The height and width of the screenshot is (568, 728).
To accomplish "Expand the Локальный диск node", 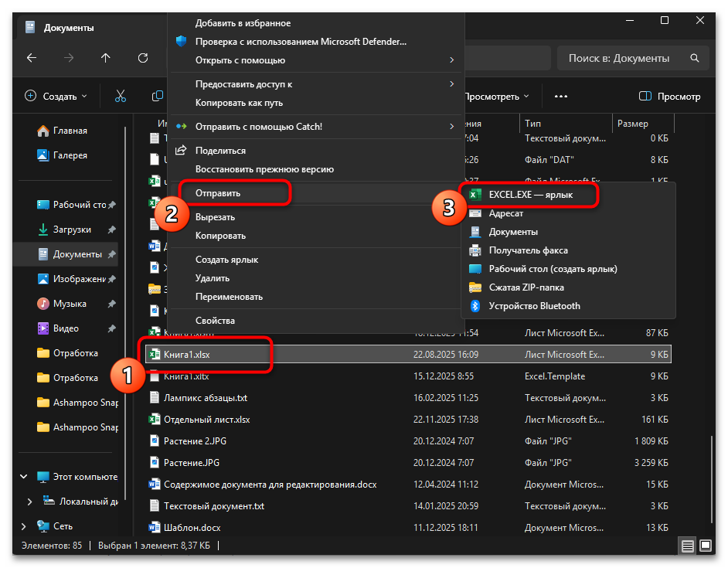I will pyautogui.click(x=29, y=502).
